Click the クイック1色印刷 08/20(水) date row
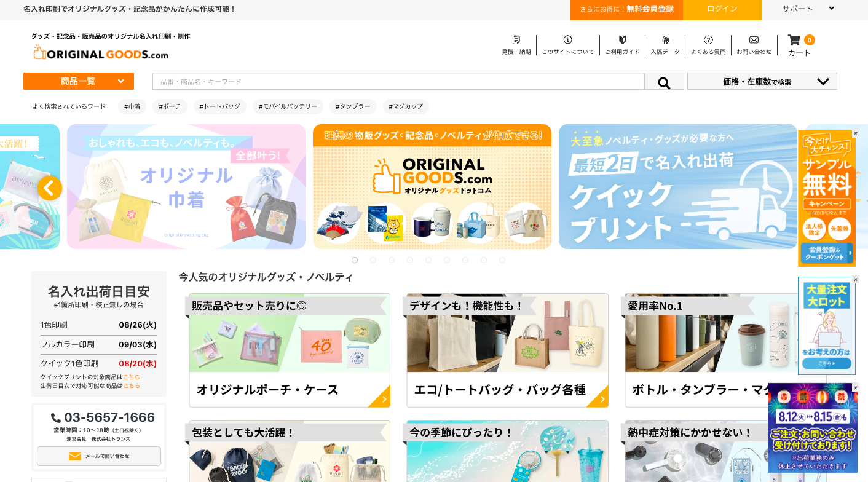This screenshot has height=482, width=868. click(99, 363)
